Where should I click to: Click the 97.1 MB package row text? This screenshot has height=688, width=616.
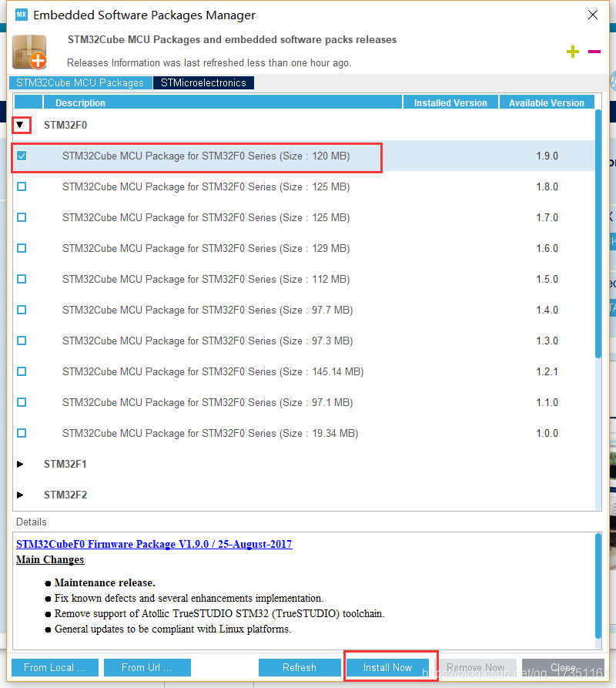click(x=208, y=402)
